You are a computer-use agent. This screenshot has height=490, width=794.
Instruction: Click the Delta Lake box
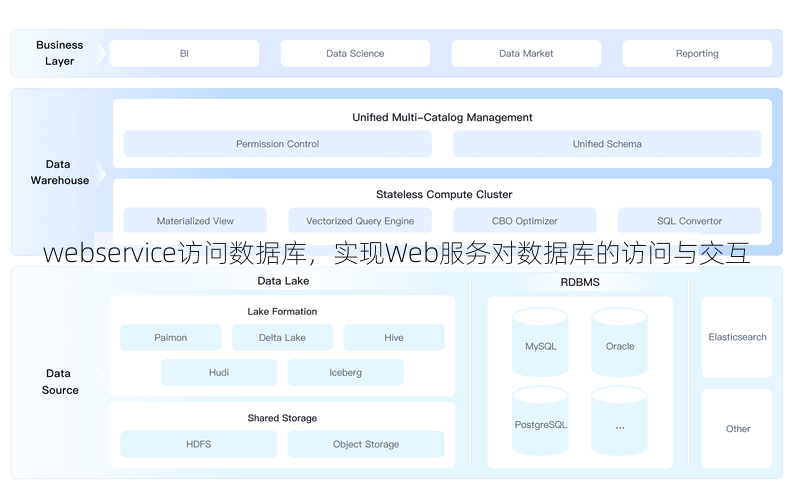pyautogui.click(x=282, y=338)
